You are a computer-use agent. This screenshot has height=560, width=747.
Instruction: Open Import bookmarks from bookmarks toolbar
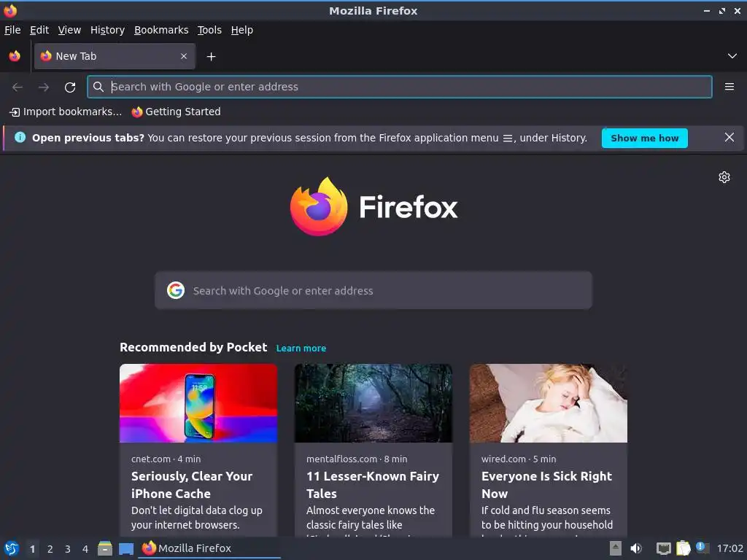[x=66, y=112]
